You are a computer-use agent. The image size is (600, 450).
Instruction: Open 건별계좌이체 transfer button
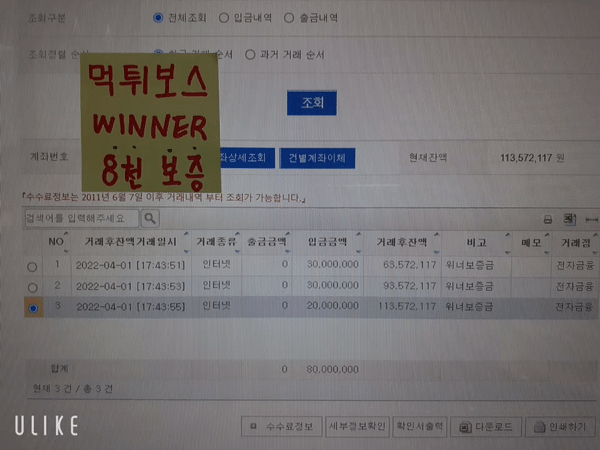point(317,158)
